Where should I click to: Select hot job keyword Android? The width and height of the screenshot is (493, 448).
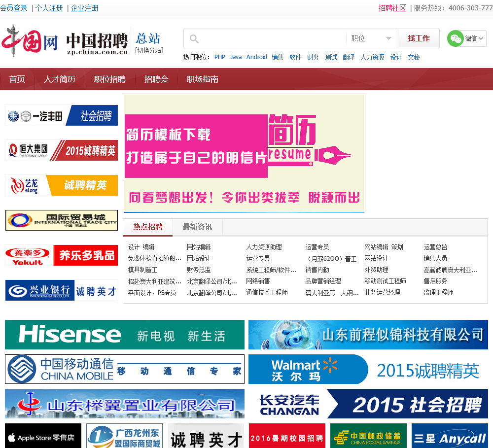[x=256, y=57]
